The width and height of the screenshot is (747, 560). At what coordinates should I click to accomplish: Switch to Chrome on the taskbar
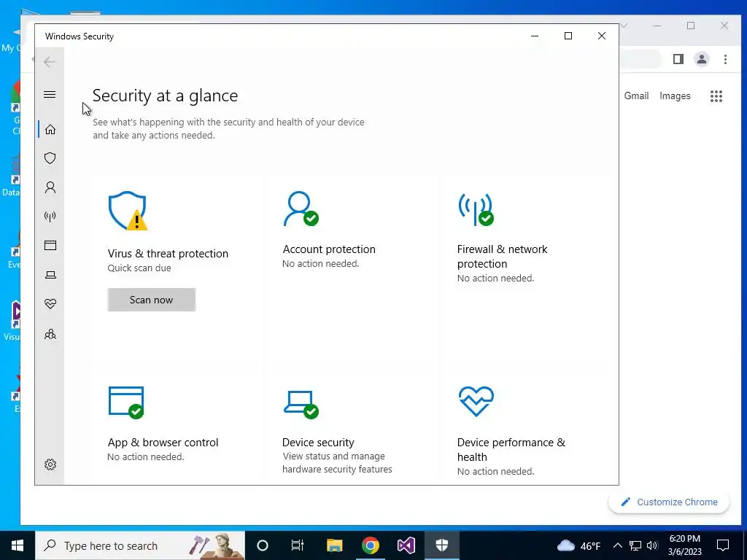coord(370,545)
